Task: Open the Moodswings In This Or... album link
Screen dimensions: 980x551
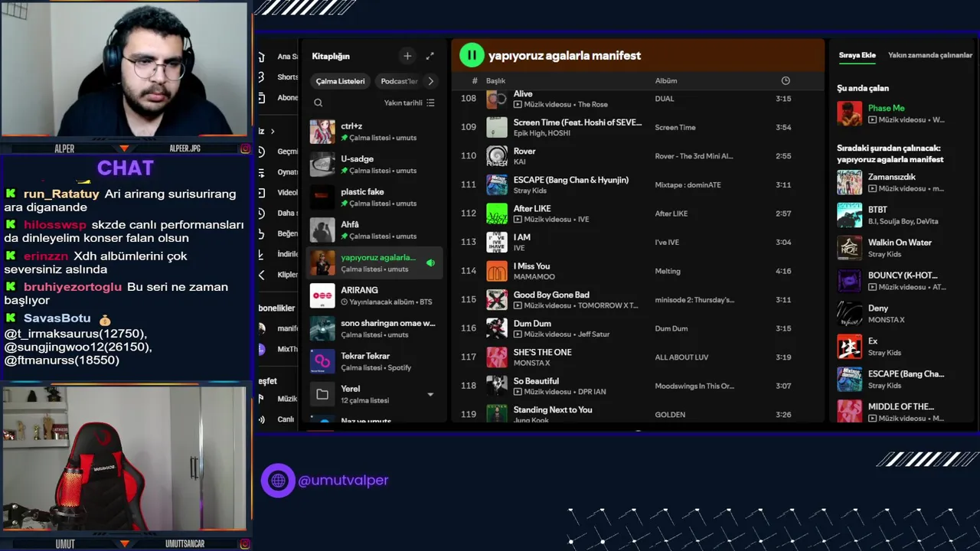Action: point(694,386)
